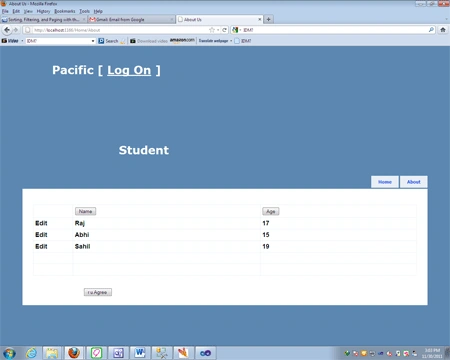Go forward with the forward arrow
Viewport: 450px width, 360px height.
(15, 30)
